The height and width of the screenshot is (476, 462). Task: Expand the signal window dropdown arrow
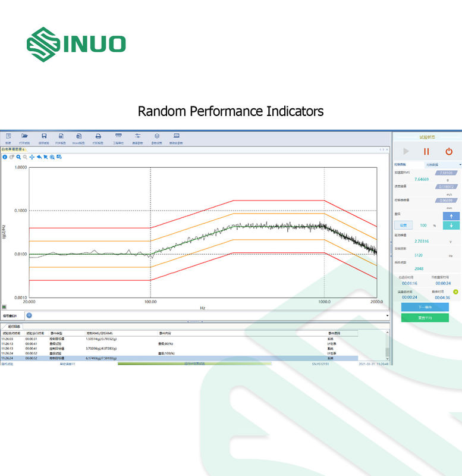point(387,315)
